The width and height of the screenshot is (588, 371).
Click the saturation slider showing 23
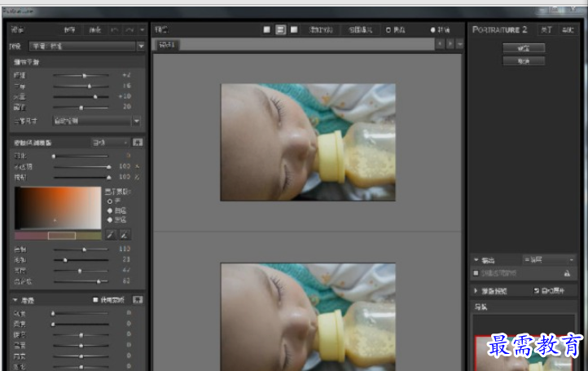[81, 260]
